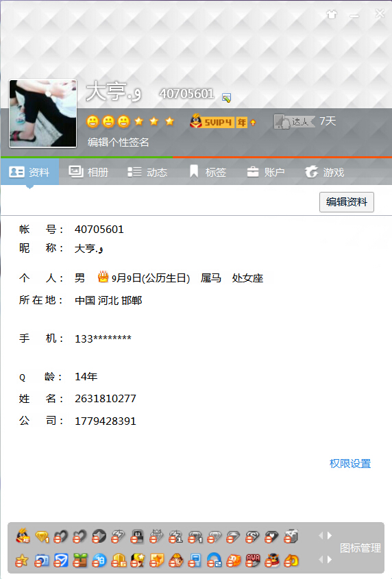Click the penguin annual member icon in icon bar
392x579 pixels.
pos(23,536)
